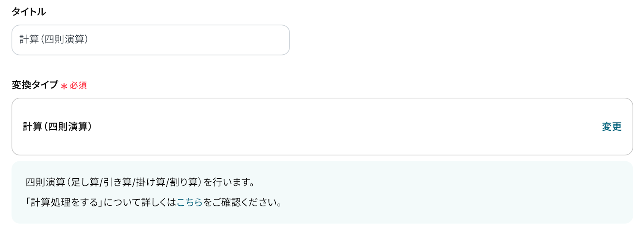
Task: Click the をご確認ください。 text
Action: coord(243,202)
